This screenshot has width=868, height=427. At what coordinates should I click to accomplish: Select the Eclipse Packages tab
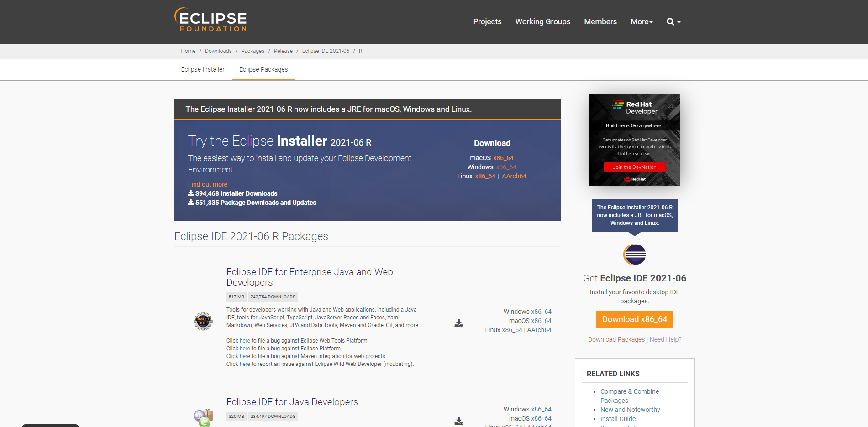(x=263, y=69)
